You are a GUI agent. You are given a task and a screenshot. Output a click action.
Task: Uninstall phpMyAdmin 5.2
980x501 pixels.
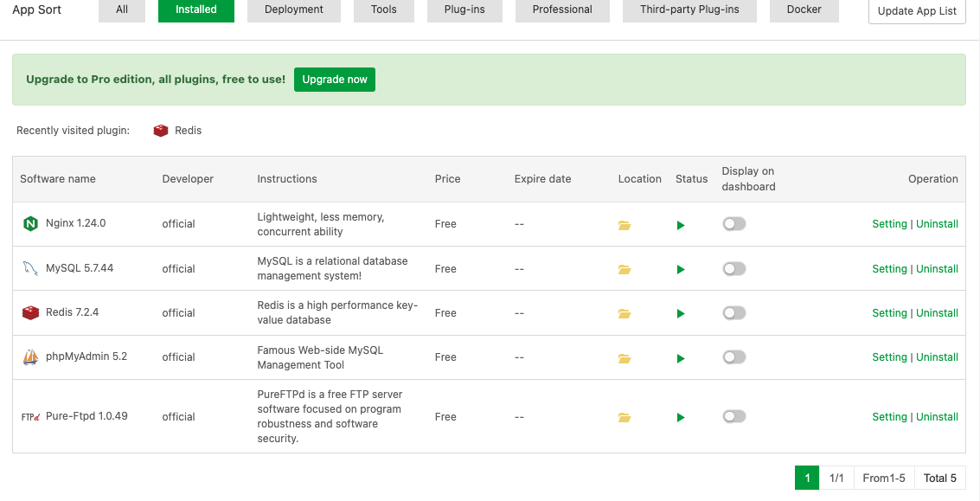(937, 357)
